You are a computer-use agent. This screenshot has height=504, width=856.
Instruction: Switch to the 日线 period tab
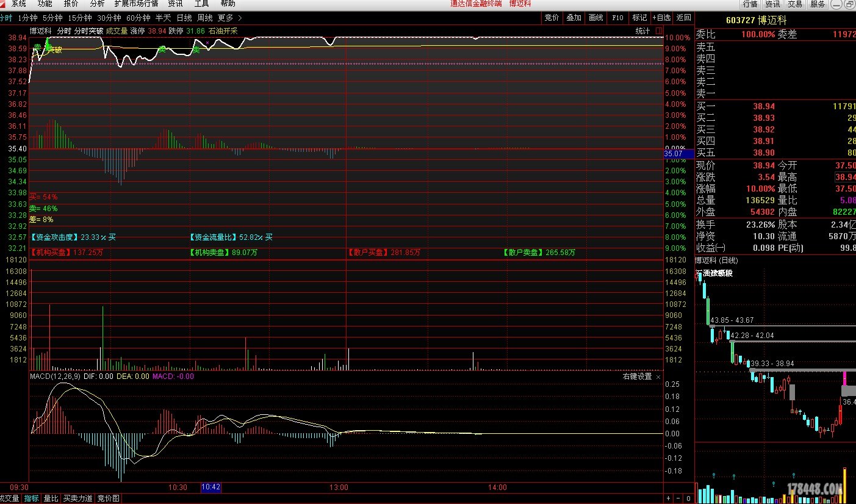184,18
